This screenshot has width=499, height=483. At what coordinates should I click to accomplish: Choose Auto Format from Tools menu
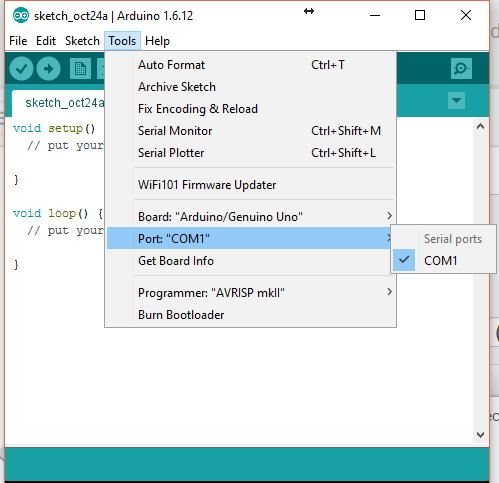(250, 65)
